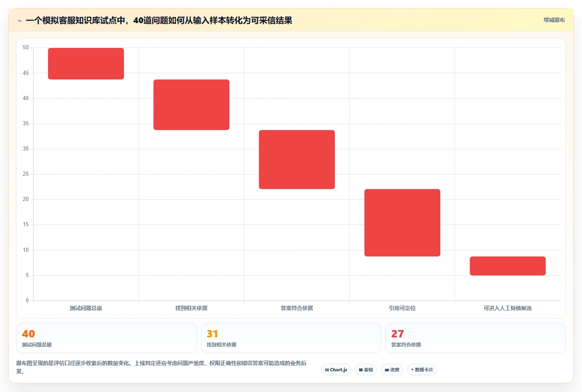Click the 数据卡片 chip
Screen dimensions: 582x392
coord(422,370)
